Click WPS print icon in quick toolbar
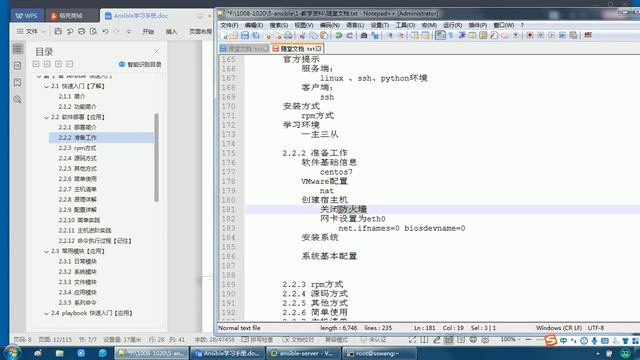640x360 pixels. click(82, 31)
